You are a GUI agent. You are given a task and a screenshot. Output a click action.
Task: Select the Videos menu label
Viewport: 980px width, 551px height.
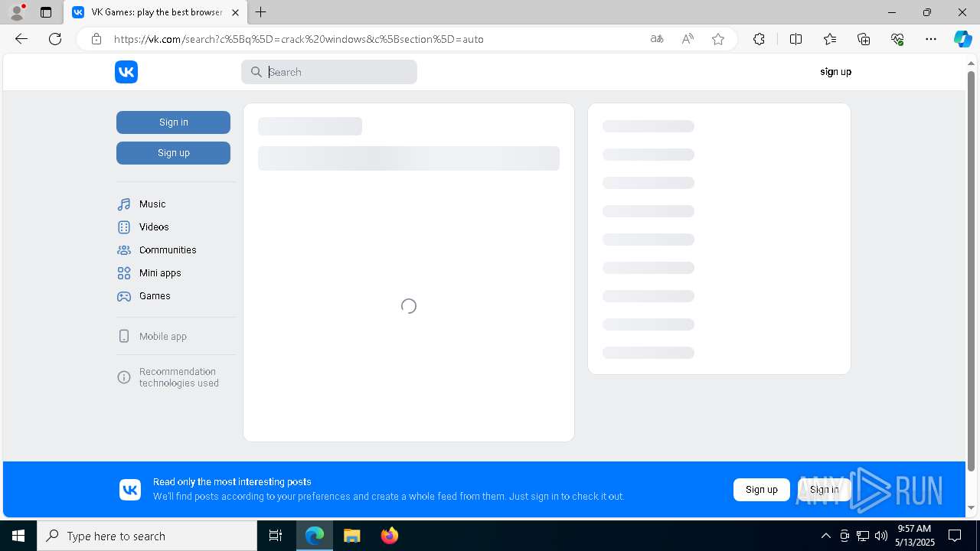click(x=154, y=227)
